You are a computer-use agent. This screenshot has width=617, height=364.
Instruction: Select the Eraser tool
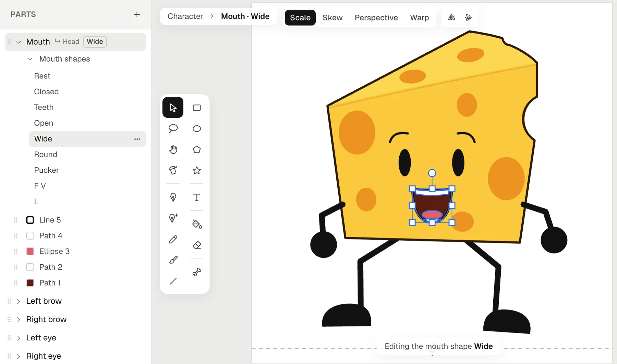[197, 245]
